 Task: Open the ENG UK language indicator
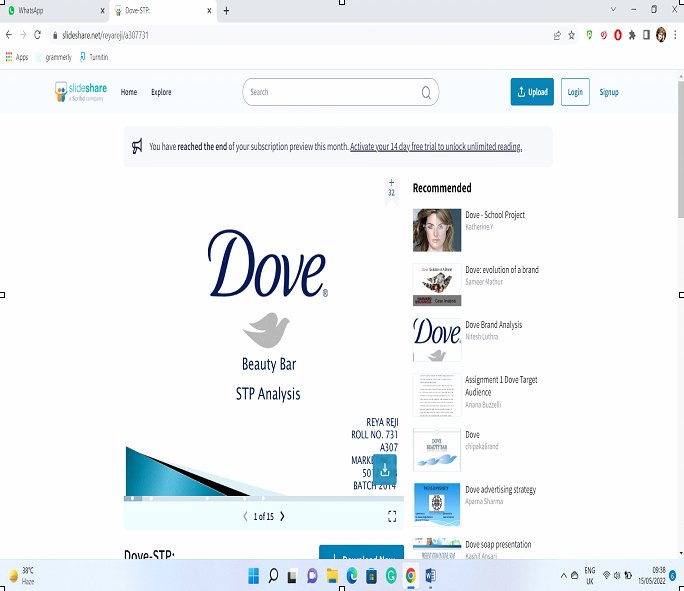click(590, 576)
